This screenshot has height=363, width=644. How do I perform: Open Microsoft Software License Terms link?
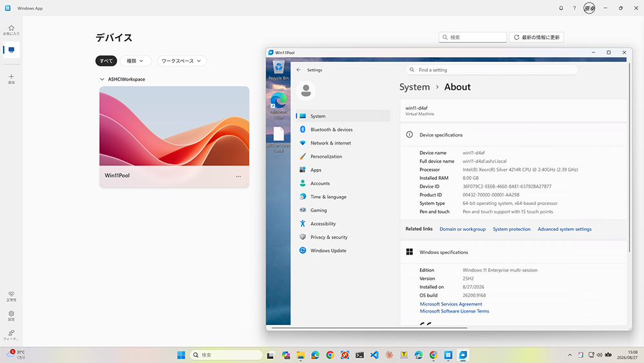pyautogui.click(x=454, y=311)
